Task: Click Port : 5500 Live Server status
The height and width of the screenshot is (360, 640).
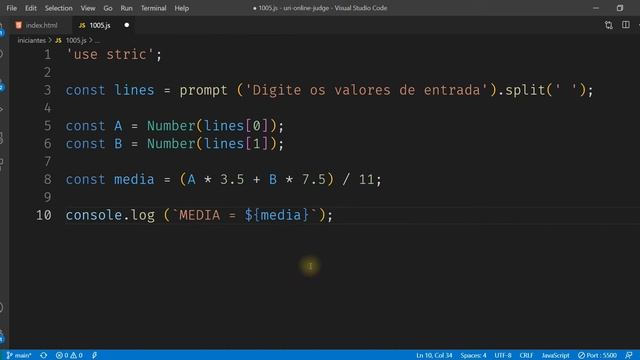Action: [x=597, y=355]
